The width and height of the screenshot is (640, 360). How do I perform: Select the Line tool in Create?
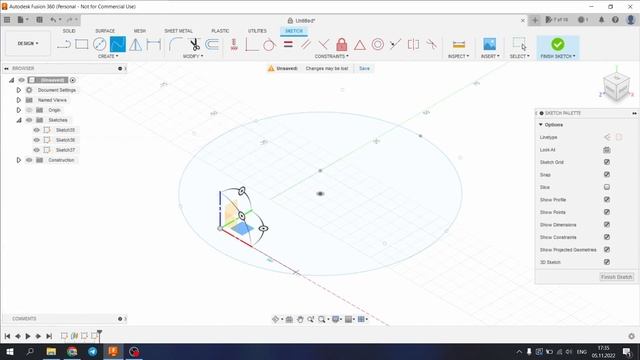(x=64, y=44)
